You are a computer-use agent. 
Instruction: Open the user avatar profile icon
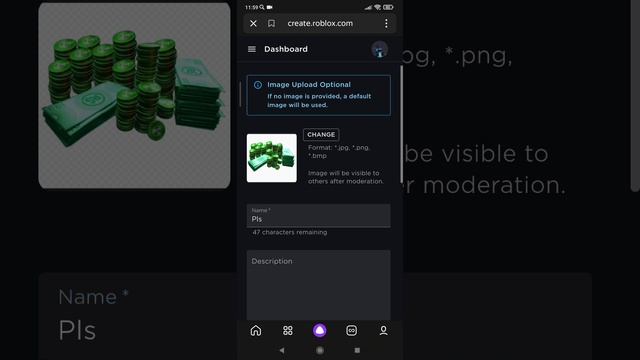coord(380,49)
